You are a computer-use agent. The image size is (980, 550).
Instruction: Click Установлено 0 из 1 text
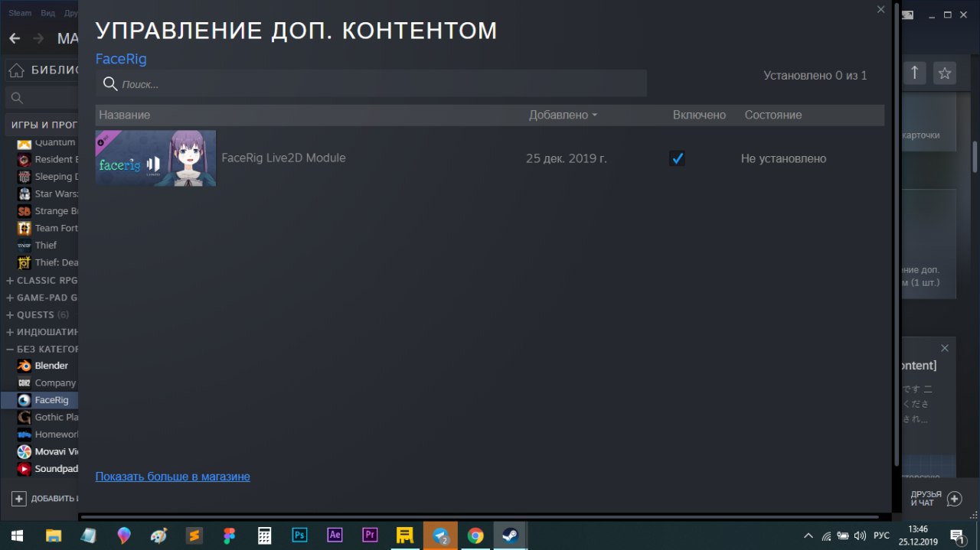pos(815,75)
